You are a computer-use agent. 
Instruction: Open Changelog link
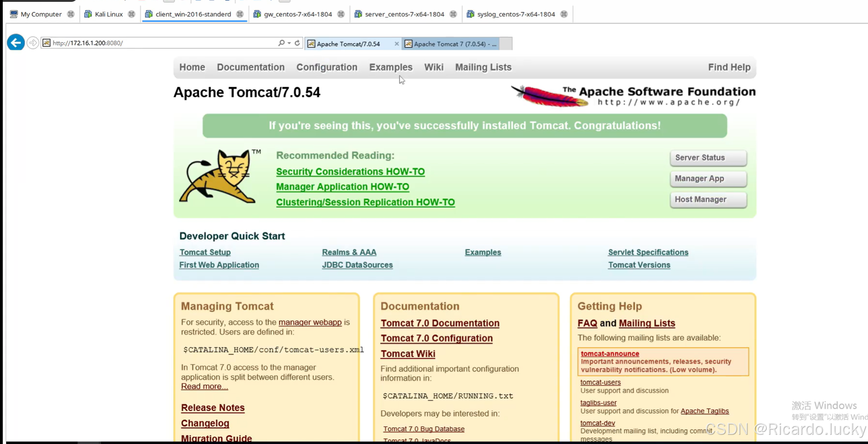pos(205,423)
